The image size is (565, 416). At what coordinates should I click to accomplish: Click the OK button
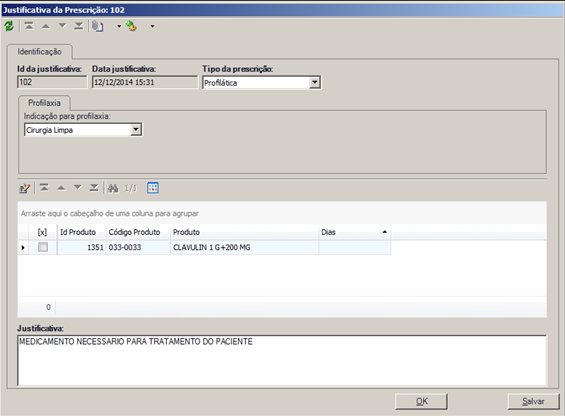pyautogui.click(x=422, y=402)
